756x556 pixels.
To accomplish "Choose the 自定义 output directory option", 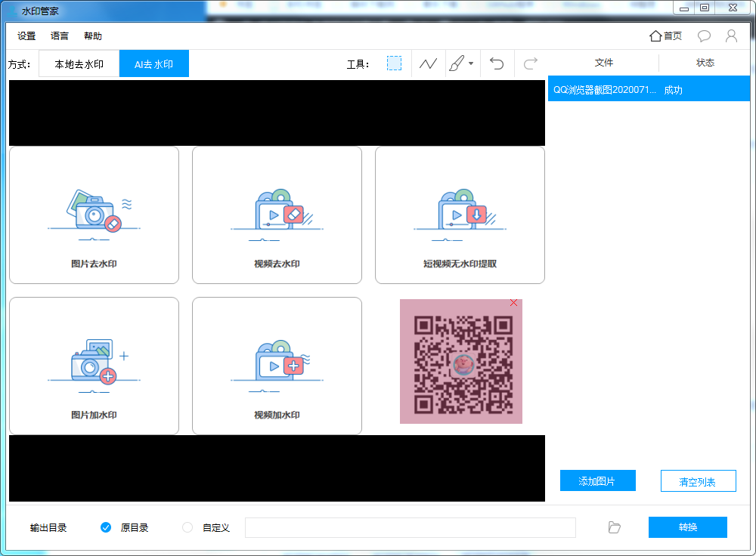I will [x=187, y=527].
